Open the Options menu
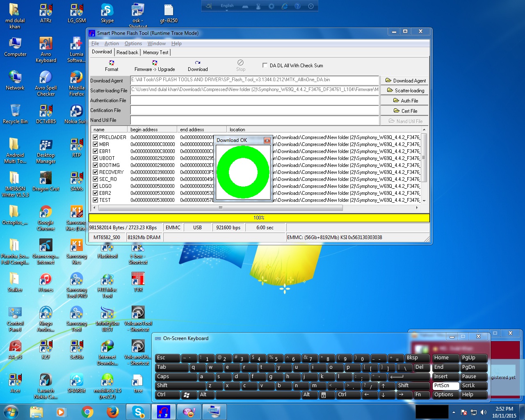The height and width of the screenshot is (420, 525). [133, 43]
